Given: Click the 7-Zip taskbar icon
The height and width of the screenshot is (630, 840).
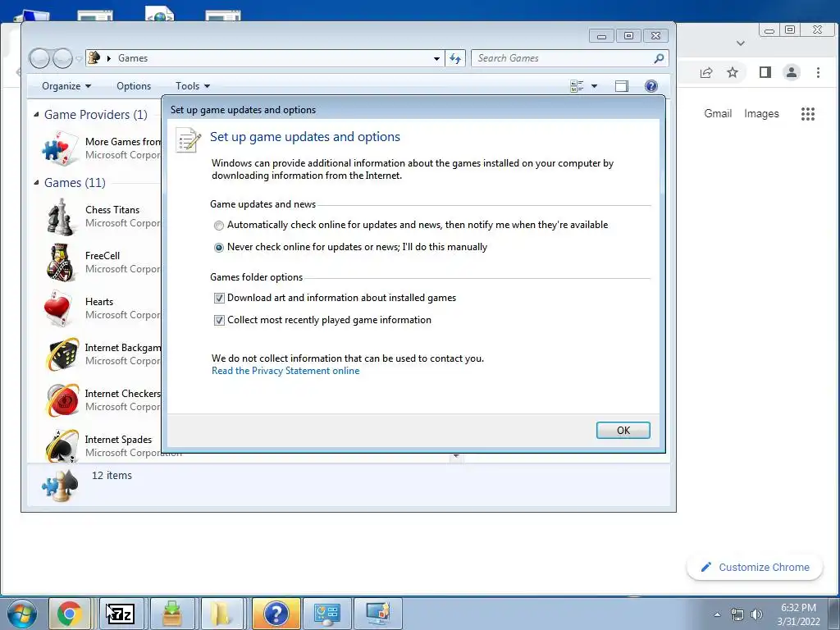Looking at the screenshot, I should (120, 614).
